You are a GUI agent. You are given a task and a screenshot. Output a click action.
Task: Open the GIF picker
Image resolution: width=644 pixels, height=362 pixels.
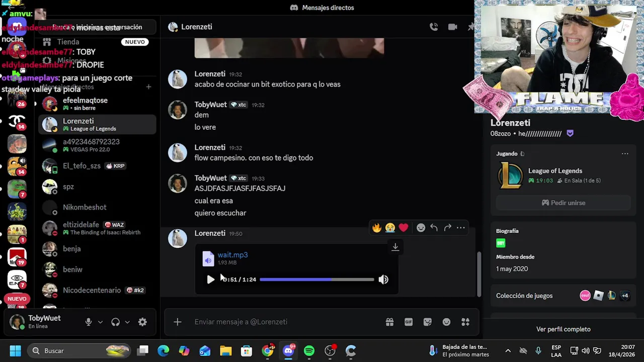pos(409,322)
